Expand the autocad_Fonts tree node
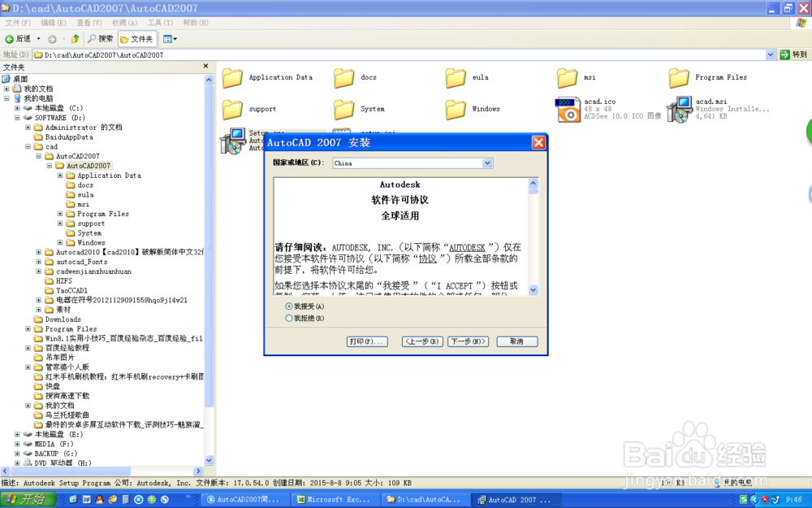Viewport: 812px width, 508px height. [38, 262]
